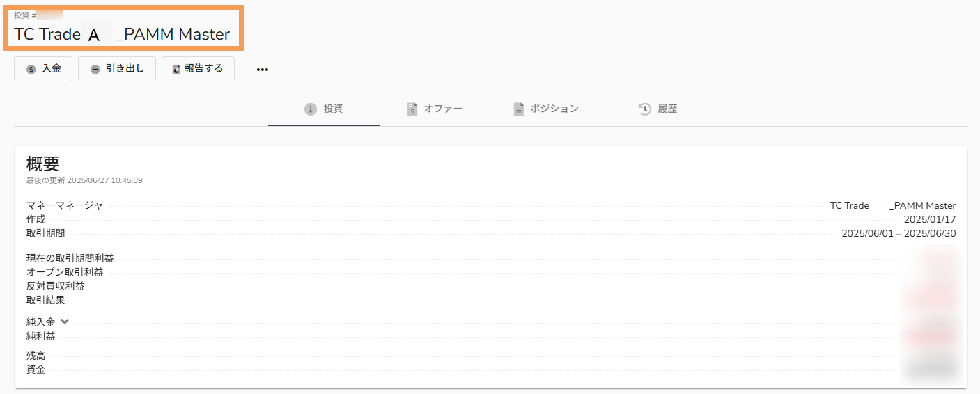Screen dimensions: 980x394
Task: Click the オープン取引利益 row label
Action: [65, 272]
